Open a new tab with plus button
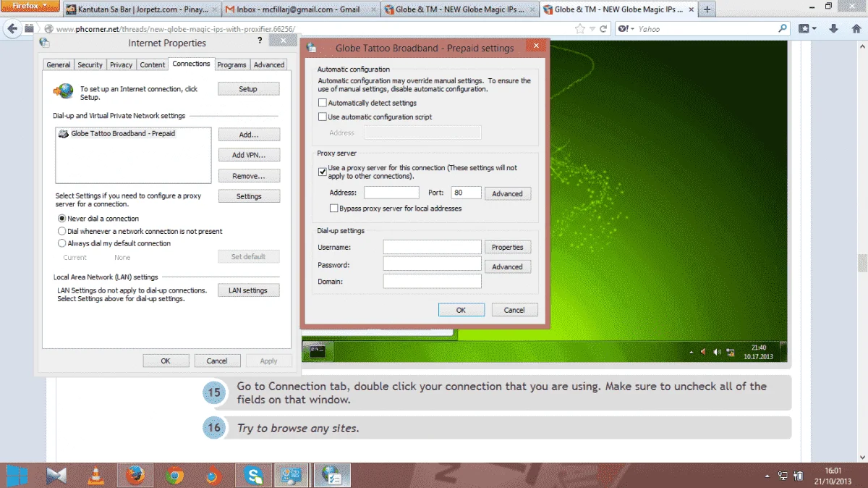Screen dimensions: 868x488 coord(707,9)
